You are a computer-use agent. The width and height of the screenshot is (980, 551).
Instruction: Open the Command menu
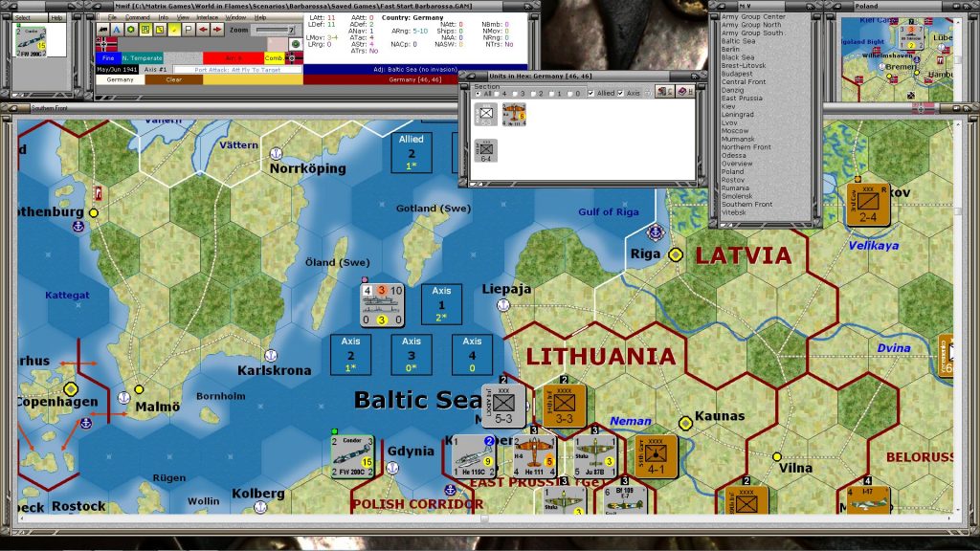point(136,17)
